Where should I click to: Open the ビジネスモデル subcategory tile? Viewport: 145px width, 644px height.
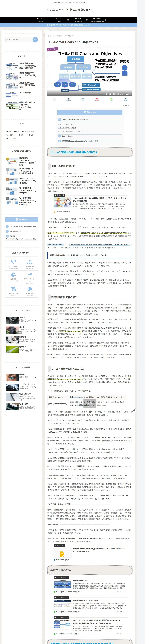click(x=13, y=264)
